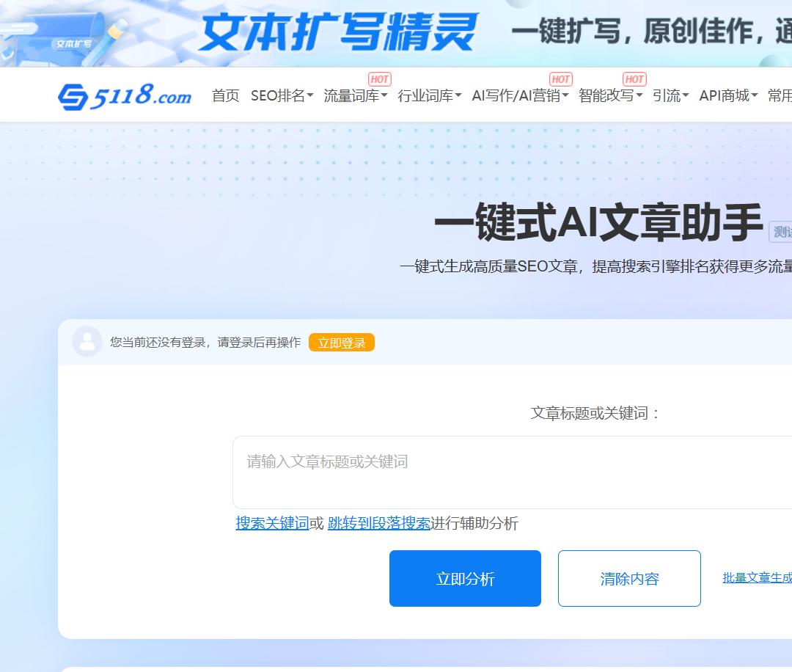Open the 文本扩写精灵 top banner
This screenshot has height=672, width=792.
(396, 33)
